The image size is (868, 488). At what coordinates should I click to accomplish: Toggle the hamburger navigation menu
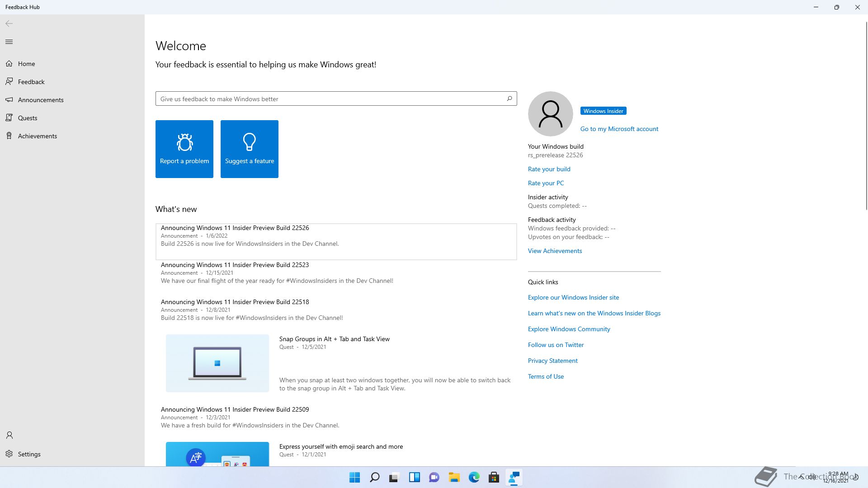click(9, 42)
